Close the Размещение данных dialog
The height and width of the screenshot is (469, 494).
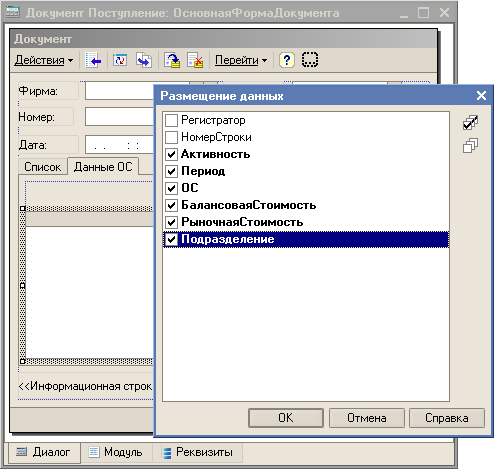coord(481,96)
